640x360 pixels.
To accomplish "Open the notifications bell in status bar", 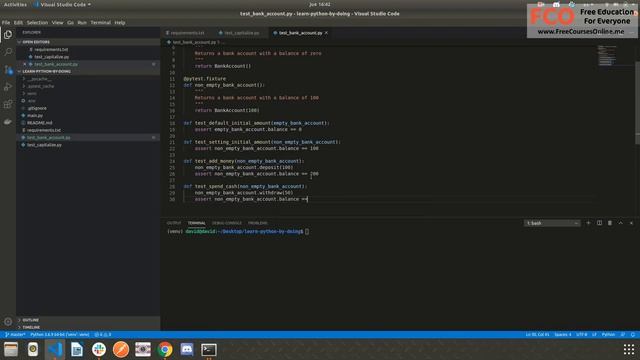I will click(633, 335).
